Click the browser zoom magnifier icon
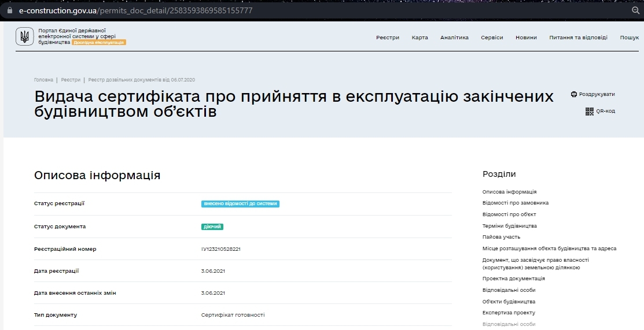The width and height of the screenshot is (644, 330). 635,10
